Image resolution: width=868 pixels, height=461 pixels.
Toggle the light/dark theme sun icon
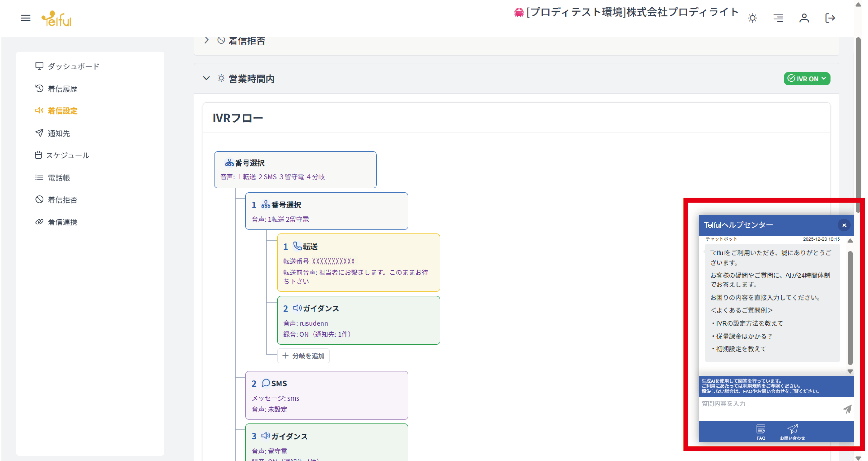[x=752, y=18]
